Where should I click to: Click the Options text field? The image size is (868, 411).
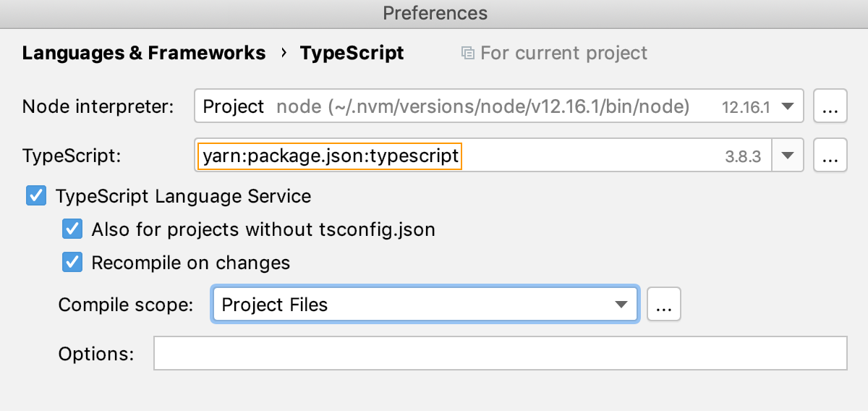(x=499, y=353)
